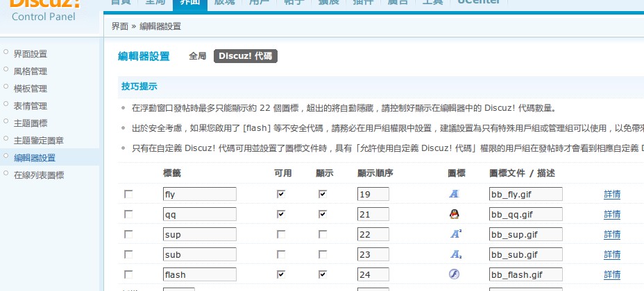
Task: Click the 標籤 column header
Action: (x=171, y=173)
